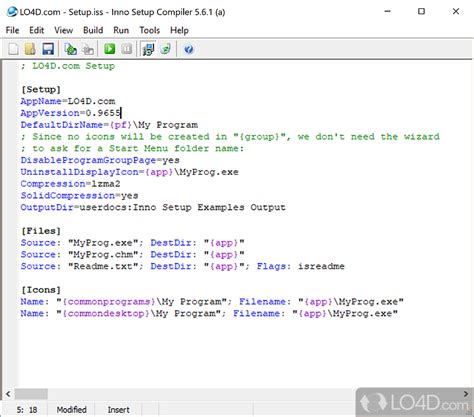
Task: Click the New script toolbar icon
Action: pos(13,49)
